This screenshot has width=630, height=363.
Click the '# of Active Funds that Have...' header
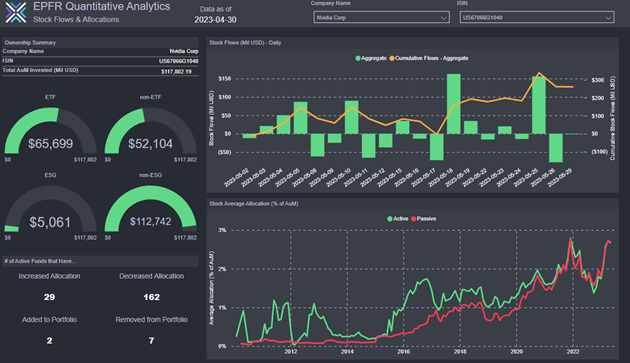40,261
